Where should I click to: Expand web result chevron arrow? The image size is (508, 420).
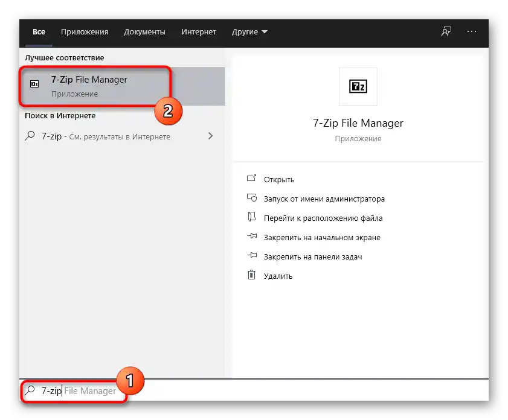pyautogui.click(x=211, y=136)
